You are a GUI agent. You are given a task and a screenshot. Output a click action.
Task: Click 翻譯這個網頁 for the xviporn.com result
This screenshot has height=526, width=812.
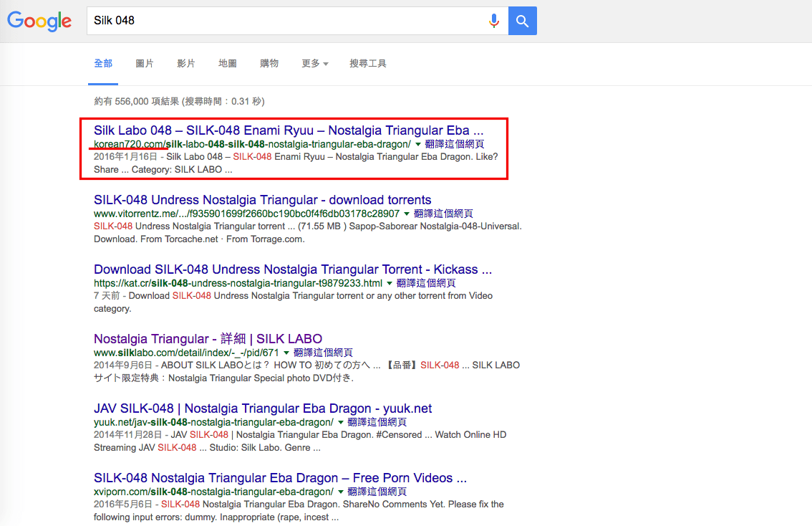[x=377, y=492]
